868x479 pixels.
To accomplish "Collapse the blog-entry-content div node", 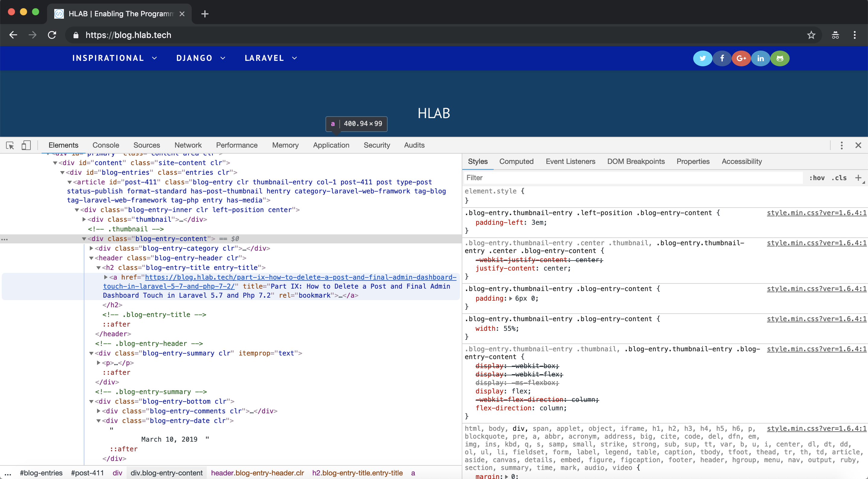I will 84,239.
